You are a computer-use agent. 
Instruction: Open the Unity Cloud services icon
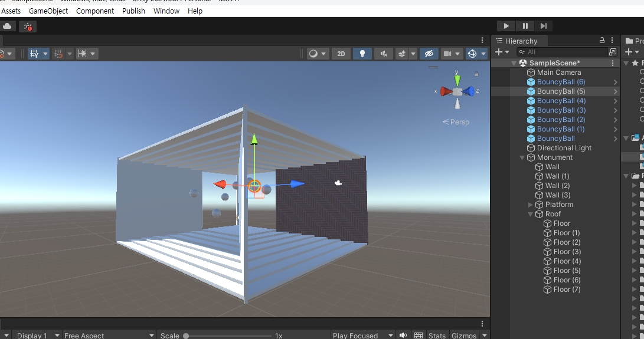[x=8, y=27]
